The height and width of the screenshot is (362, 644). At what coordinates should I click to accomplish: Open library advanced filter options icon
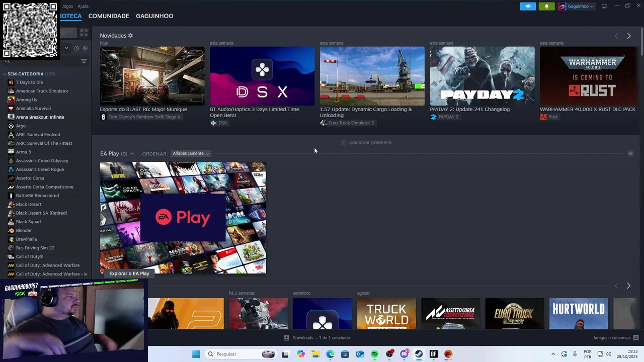click(84, 61)
